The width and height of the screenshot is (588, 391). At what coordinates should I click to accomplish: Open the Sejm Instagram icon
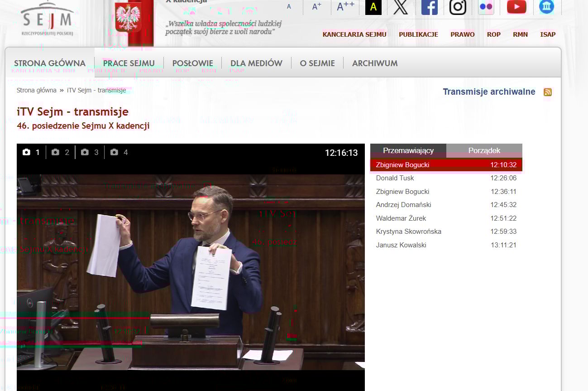point(458,7)
